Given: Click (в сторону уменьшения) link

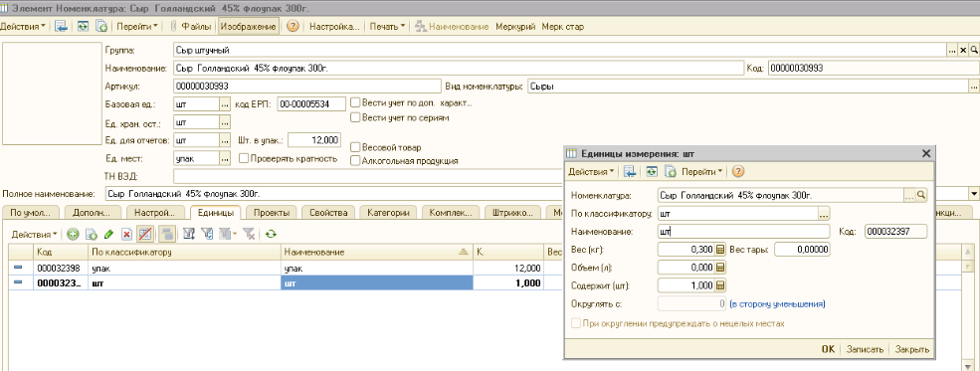Looking at the screenshot, I should pos(777,304).
